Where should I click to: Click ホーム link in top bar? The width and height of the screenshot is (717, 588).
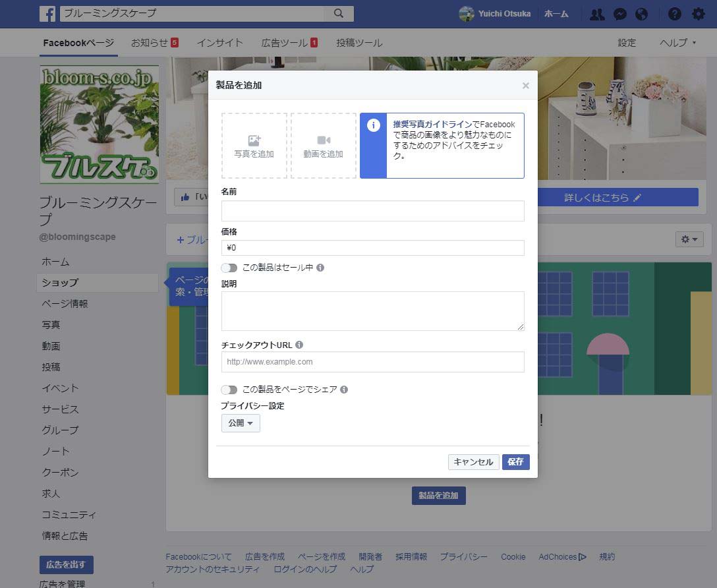click(556, 15)
